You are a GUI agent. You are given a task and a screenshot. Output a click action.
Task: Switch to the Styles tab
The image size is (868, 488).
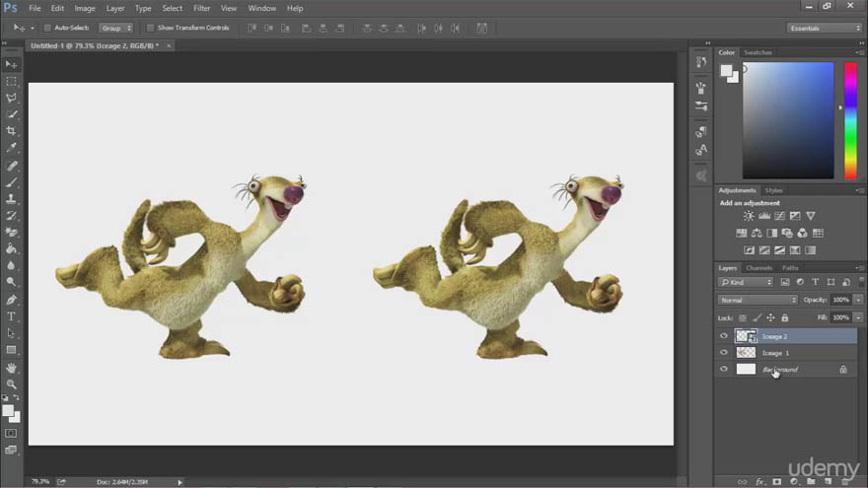click(773, 190)
